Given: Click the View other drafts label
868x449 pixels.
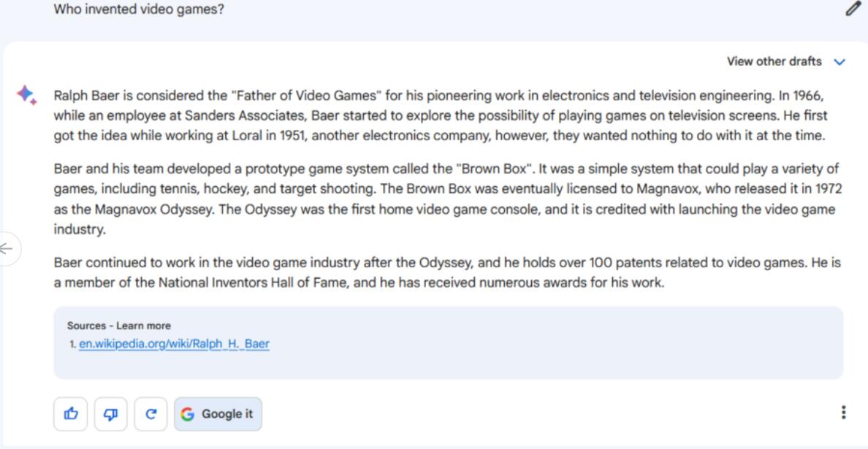Looking at the screenshot, I should (774, 61).
